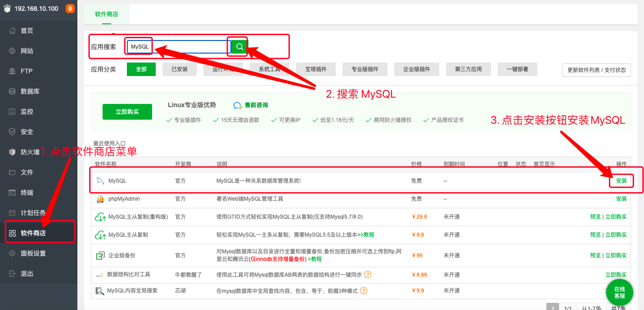Click the 数据结构比对工具 row icon
The height and width of the screenshot is (310, 644).
pyautogui.click(x=99, y=275)
